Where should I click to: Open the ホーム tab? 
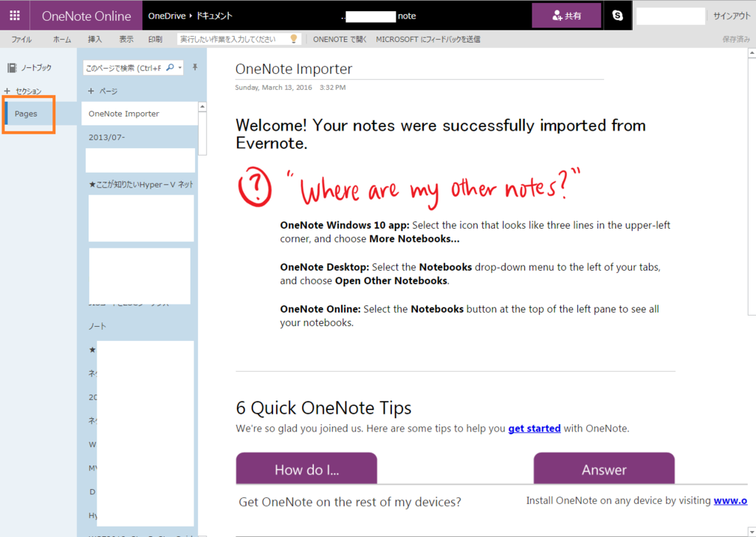(62, 40)
